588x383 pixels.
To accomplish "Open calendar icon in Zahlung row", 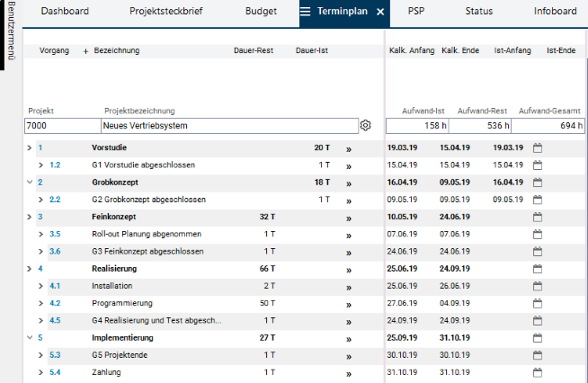I will tap(538, 372).
